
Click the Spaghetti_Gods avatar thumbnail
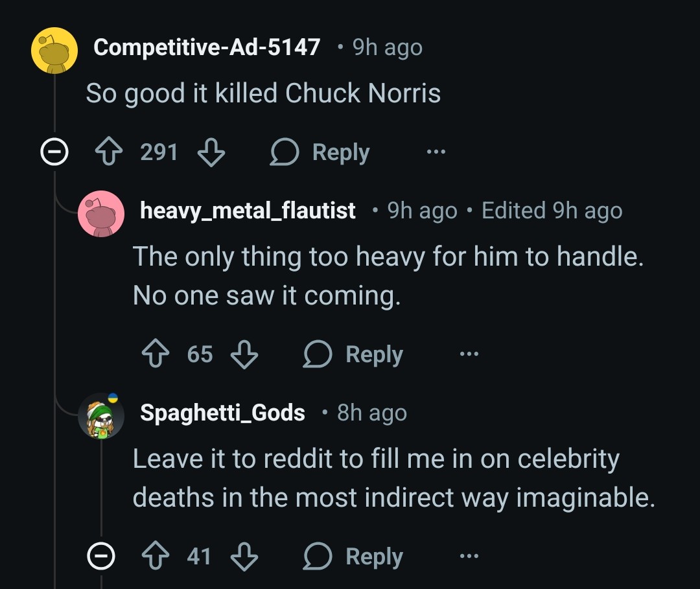[x=101, y=416]
